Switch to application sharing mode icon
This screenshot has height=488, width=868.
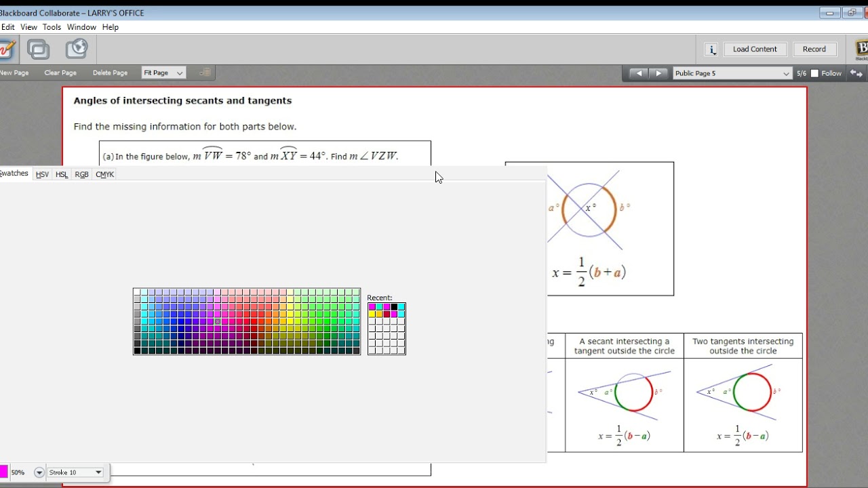pyautogui.click(x=39, y=49)
